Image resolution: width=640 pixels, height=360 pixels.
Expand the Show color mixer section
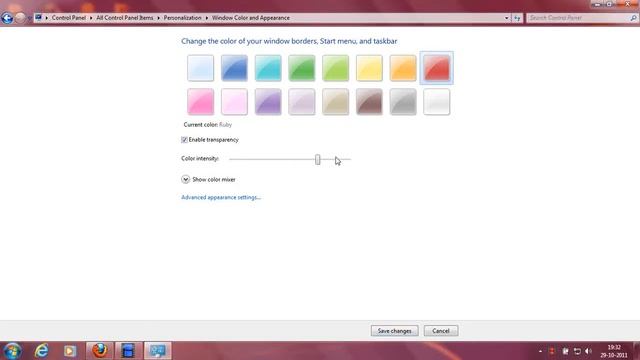(x=185, y=179)
